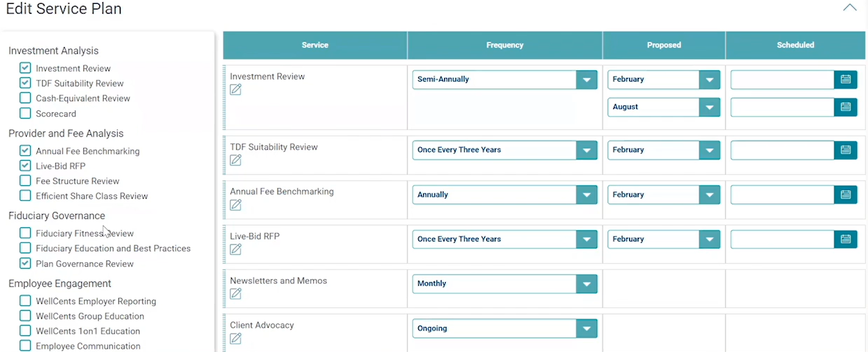Image resolution: width=868 pixels, height=352 pixels.
Task: Open calendar picker for TDF Suitability Review
Action: 846,150
